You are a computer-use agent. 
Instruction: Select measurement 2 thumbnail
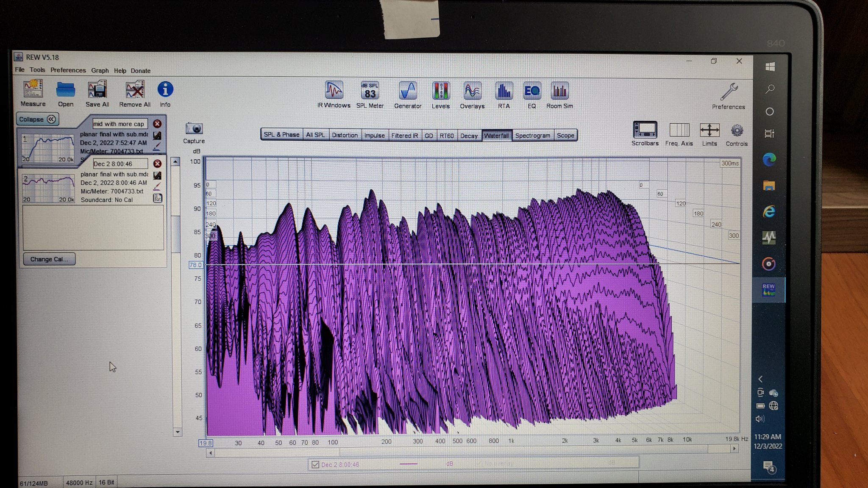(48, 189)
